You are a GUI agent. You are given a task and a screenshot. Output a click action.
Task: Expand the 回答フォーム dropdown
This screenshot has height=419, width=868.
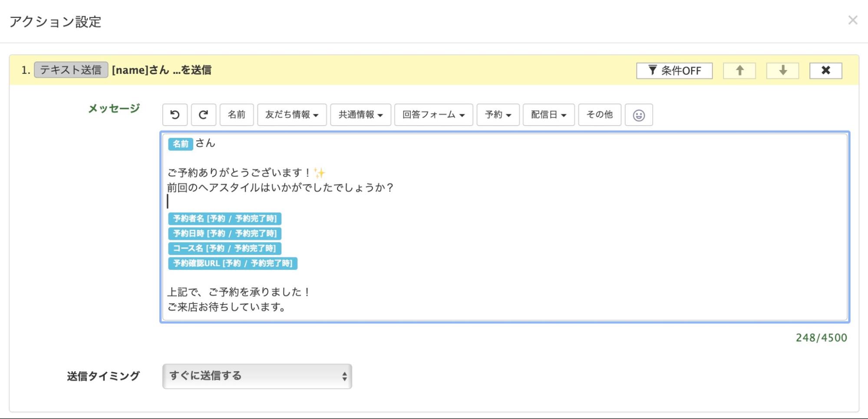click(433, 115)
